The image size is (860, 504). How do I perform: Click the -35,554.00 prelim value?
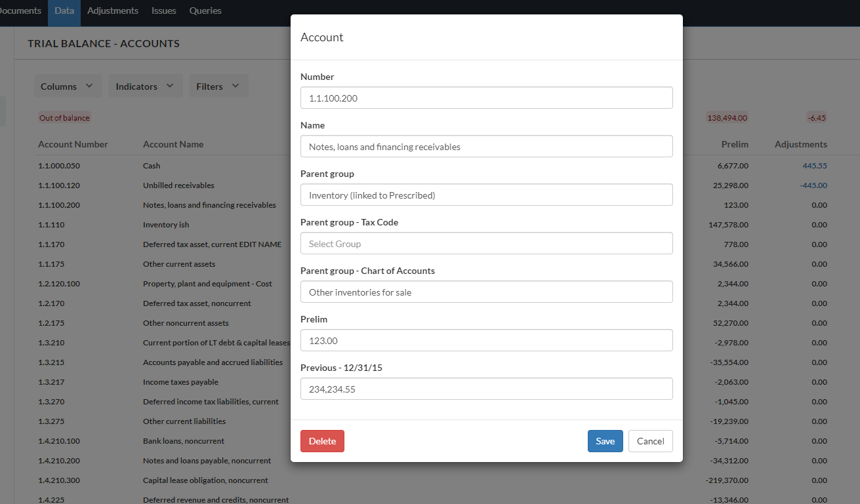pyautogui.click(x=729, y=362)
